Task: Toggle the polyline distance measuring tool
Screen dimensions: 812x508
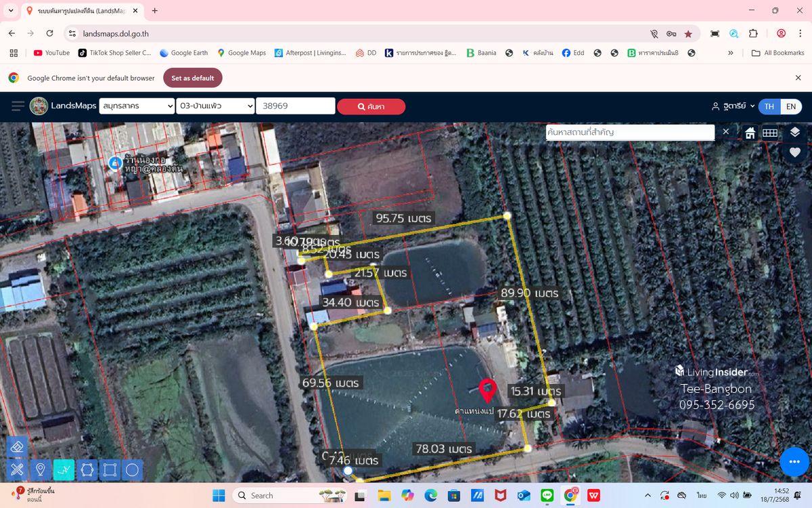Action: point(64,469)
